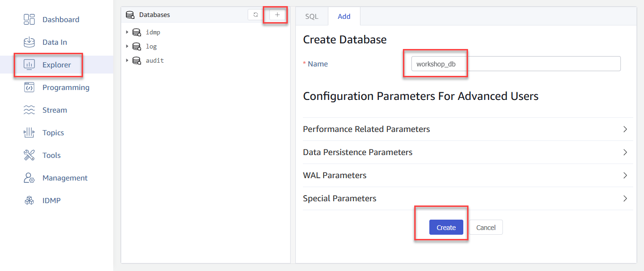
Task: Click the plus button to add database
Action: click(277, 15)
